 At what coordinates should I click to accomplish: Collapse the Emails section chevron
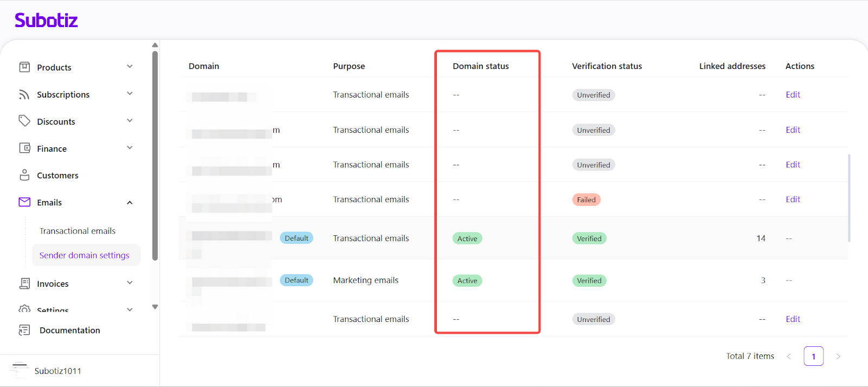tap(130, 203)
